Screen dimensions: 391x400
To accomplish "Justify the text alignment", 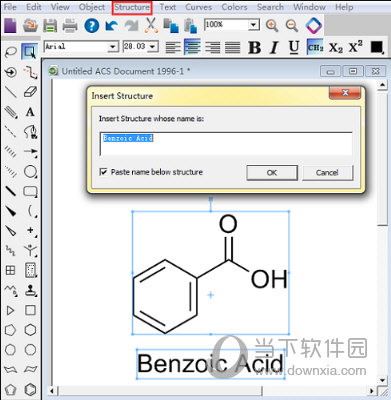I will click(x=232, y=47).
